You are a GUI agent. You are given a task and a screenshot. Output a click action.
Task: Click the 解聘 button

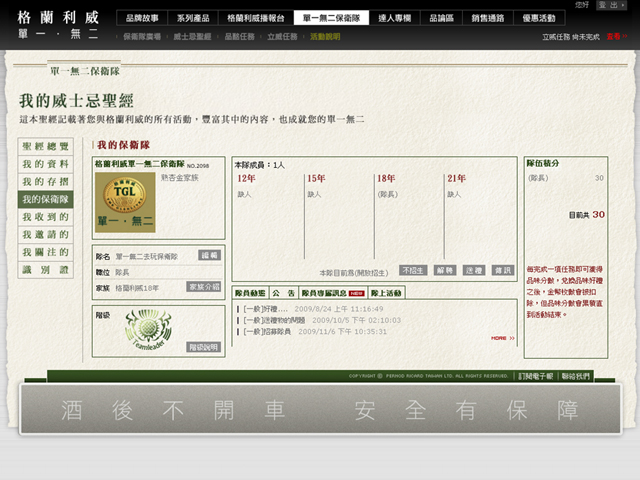click(x=444, y=270)
